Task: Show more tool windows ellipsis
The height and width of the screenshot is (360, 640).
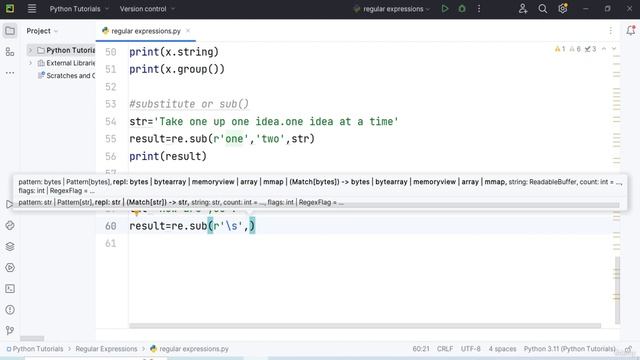Action: pos(10,73)
